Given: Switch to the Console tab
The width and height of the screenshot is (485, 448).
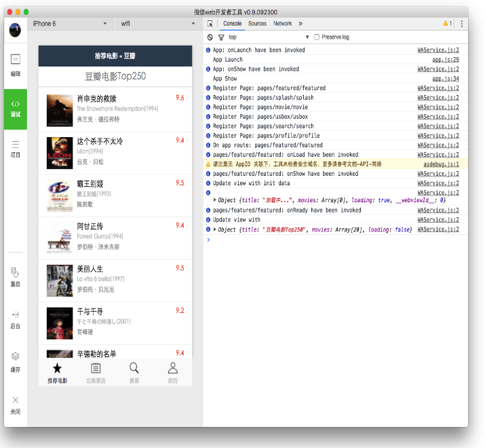Looking at the screenshot, I should click(x=232, y=24).
